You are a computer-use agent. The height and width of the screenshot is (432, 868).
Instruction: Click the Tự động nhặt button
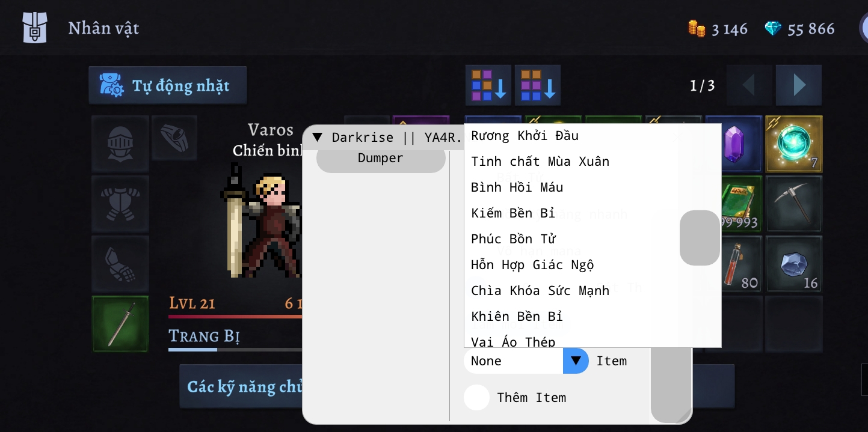click(168, 86)
